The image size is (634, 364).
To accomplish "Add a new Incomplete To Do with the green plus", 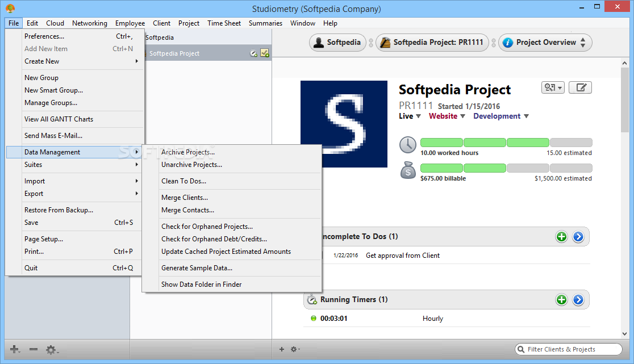I will click(561, 237).
